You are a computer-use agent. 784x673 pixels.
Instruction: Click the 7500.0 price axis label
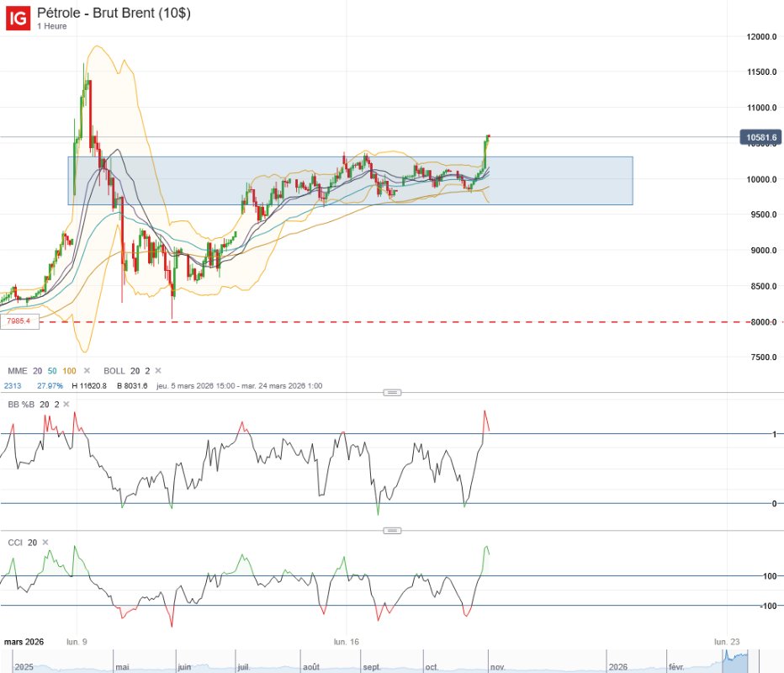764,357
